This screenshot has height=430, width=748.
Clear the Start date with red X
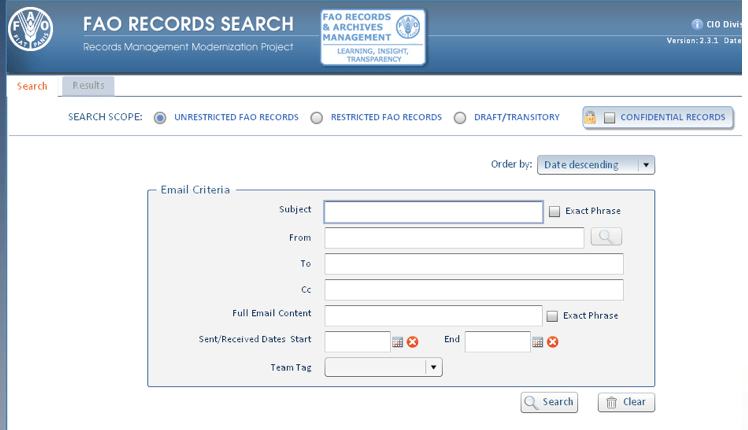point(412,342)
